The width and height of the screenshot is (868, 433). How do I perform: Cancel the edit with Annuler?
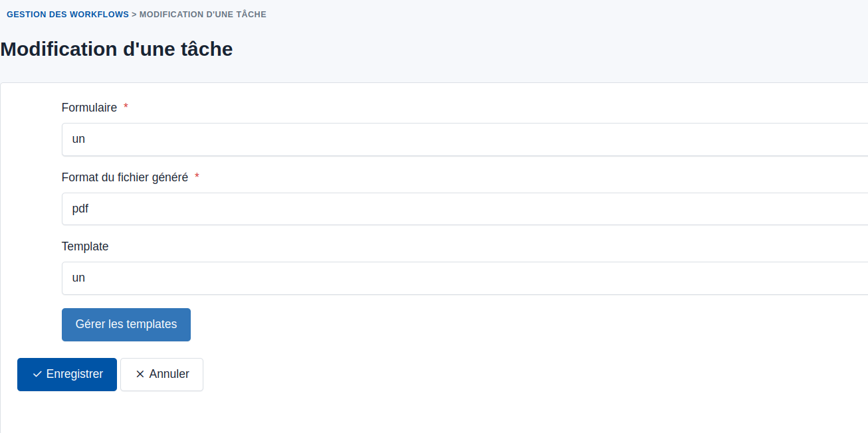click(x=162, y=375)
